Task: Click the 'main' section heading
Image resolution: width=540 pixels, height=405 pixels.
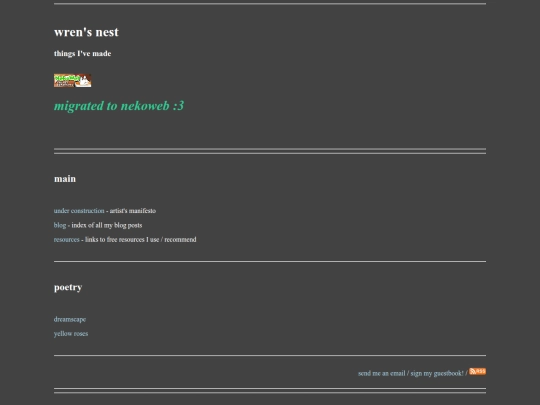Action: pyautogui.click(x=65, y=179)
